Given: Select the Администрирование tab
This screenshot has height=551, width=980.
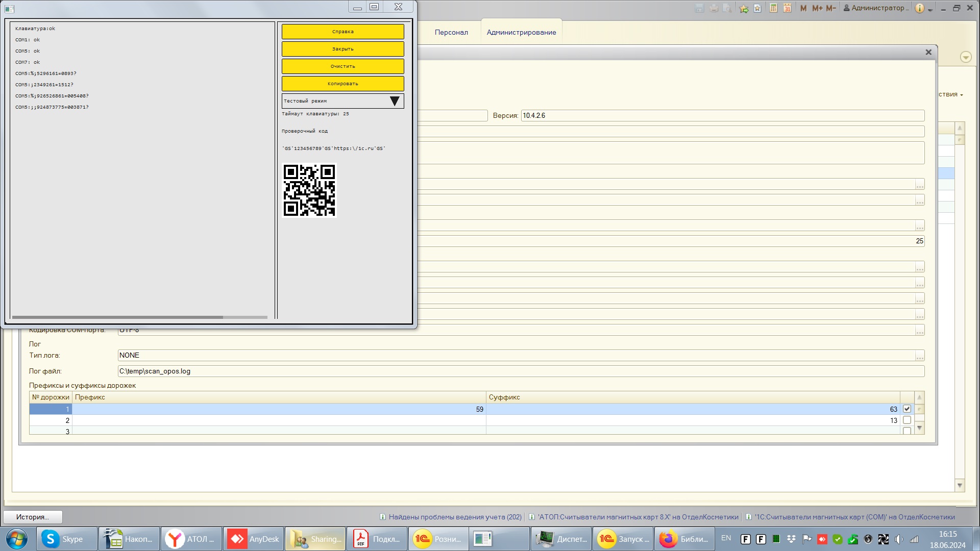Looking at the screenshot, I should point(521,32).
